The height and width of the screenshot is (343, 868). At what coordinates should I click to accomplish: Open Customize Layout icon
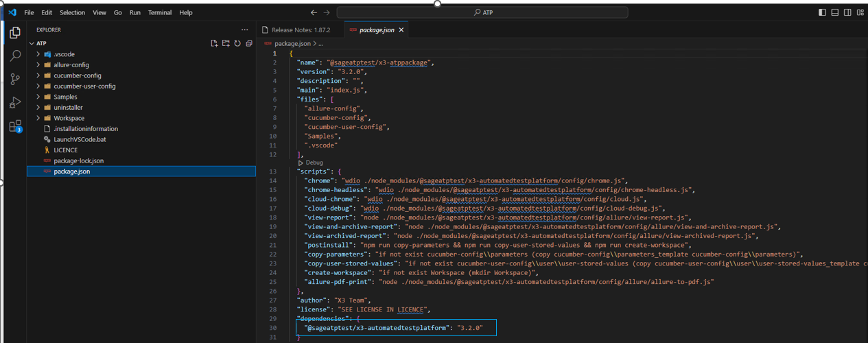tap(860, 12)
